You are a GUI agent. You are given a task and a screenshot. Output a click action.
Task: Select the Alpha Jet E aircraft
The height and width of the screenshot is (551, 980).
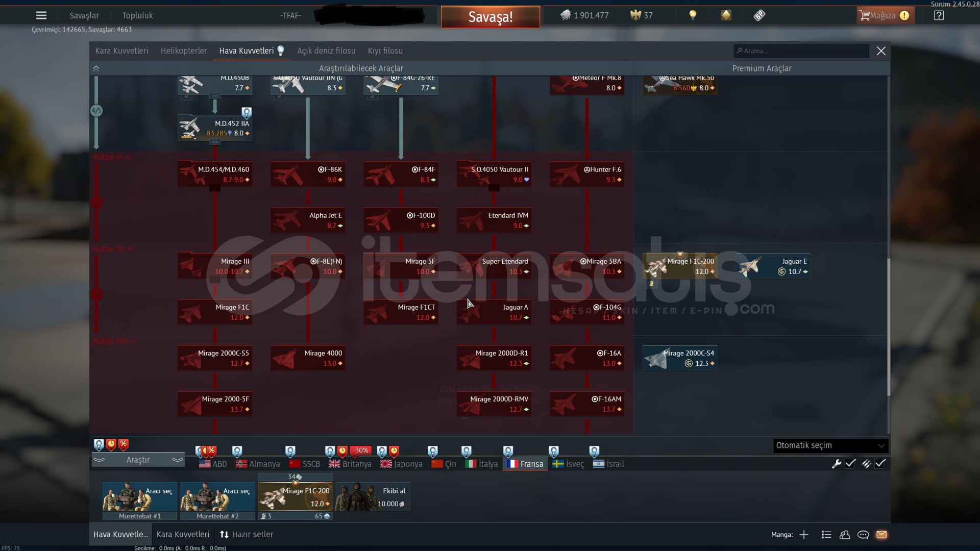308,220
